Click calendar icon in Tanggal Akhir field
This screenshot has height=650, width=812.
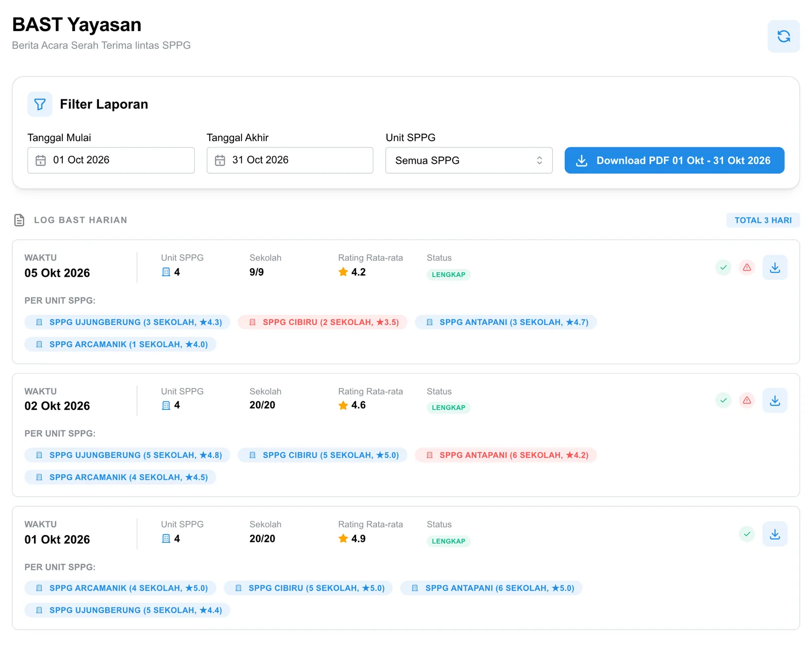220,160
